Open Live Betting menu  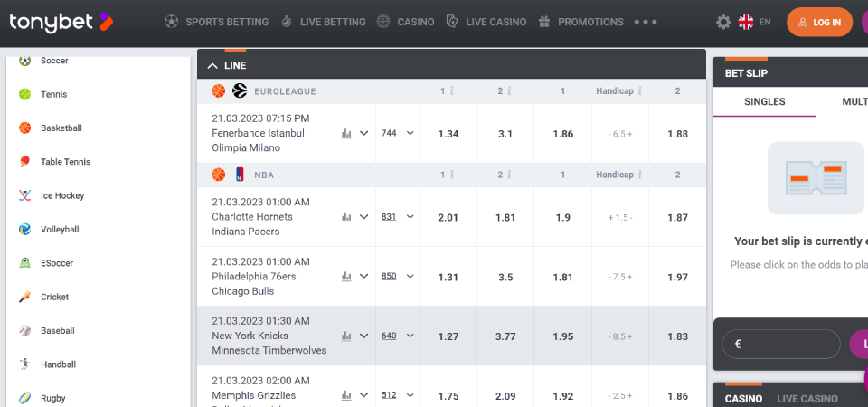click(323, 22)
